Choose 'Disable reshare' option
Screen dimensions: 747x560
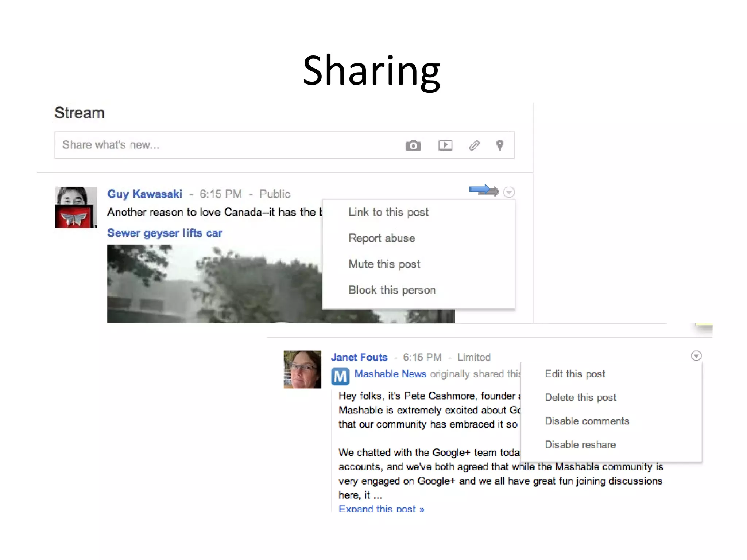click(x=580, y=445)
